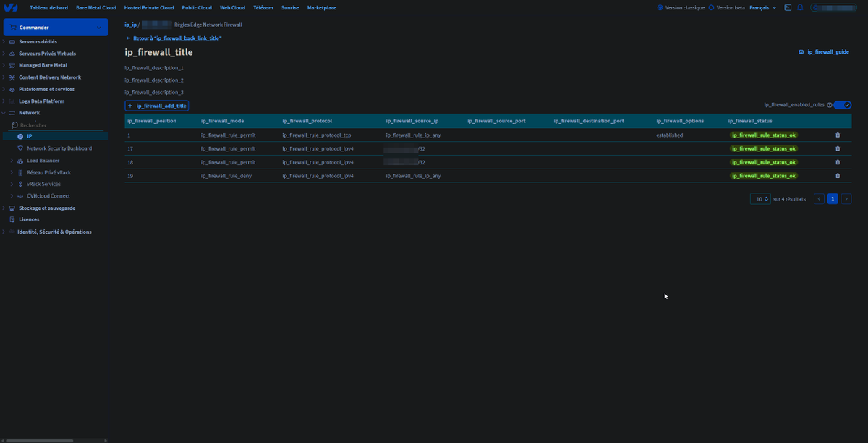
Task: Delete firewall rule at position 19
Action: (x=838, y=176)
